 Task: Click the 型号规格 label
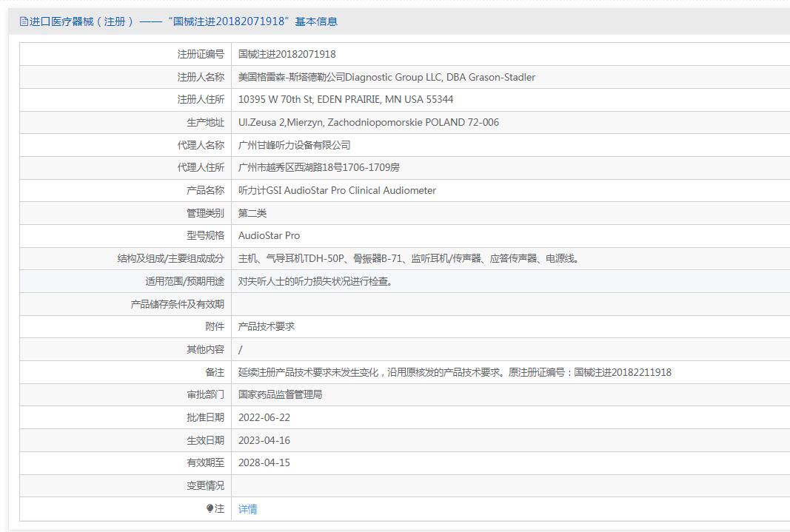[x=206, y=235]
